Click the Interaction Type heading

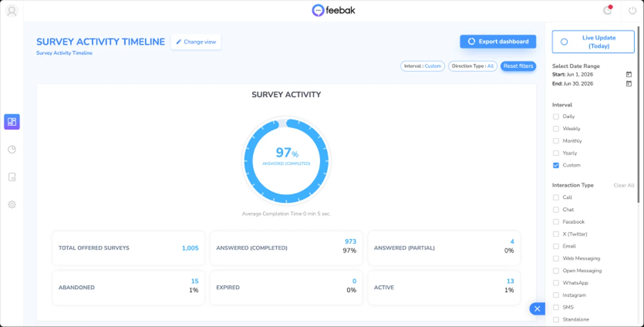pyautogui.click(x=573, y=185)
